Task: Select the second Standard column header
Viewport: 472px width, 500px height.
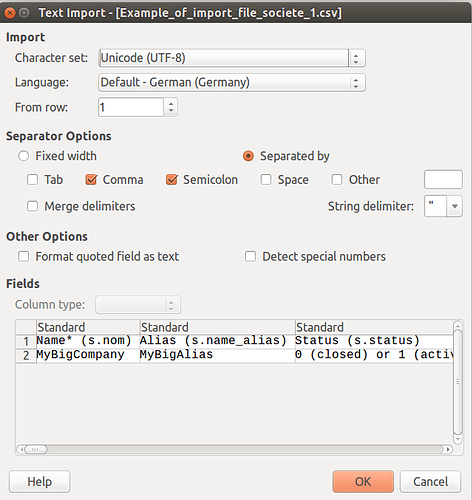Action: coord(217,327)
